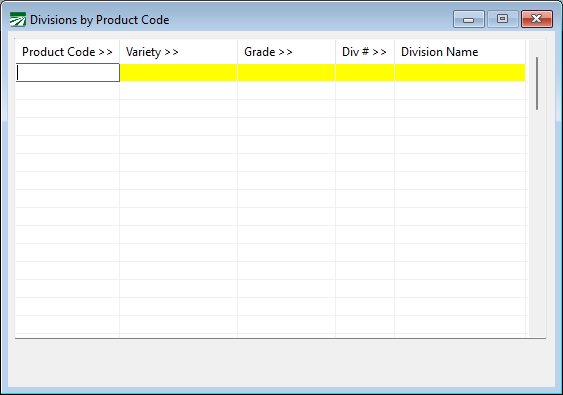Select the yellow Grade cell in first row
Image resolution: width=563 pixels, height=395 pixels.
(287, 73)
